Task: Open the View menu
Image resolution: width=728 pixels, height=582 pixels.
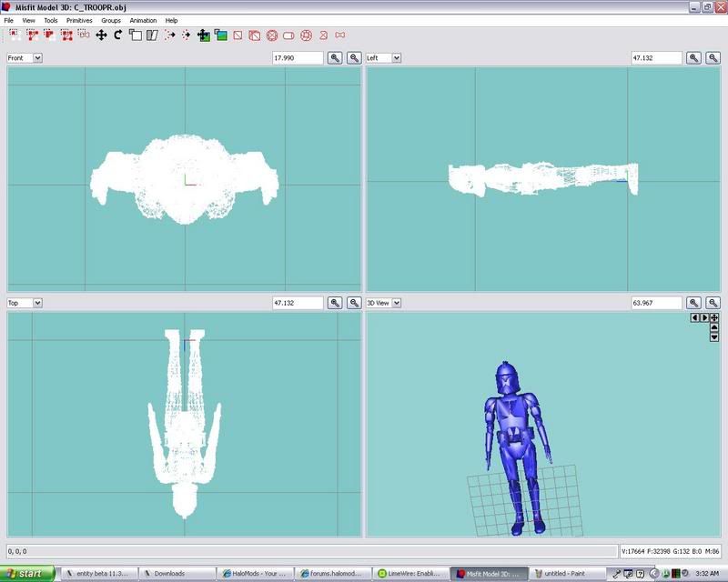Action: [28, 20]
